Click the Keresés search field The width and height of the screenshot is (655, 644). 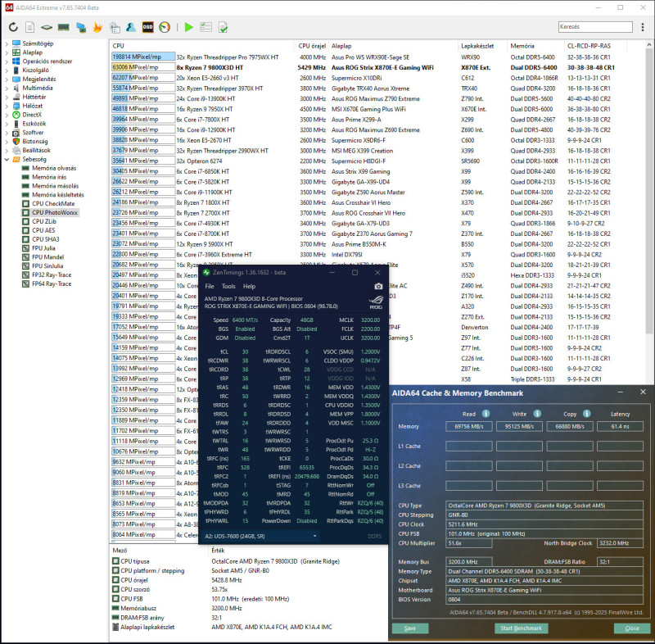(x=595, y=27)
